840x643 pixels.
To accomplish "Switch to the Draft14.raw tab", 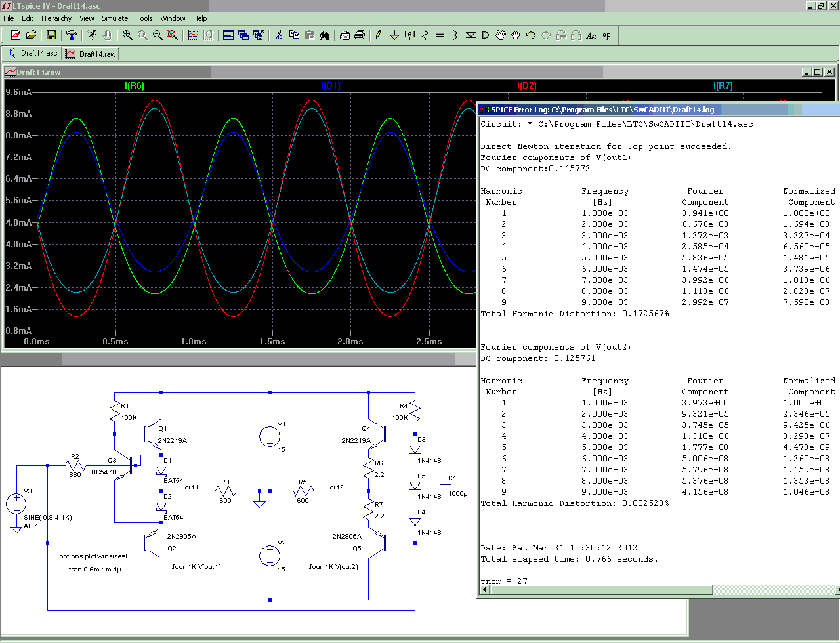I will [91, 54].
